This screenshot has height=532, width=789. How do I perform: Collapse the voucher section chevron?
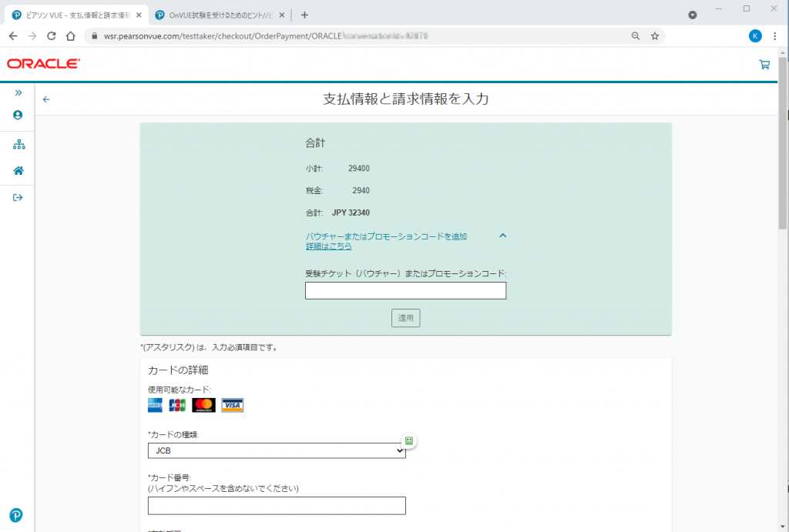502,236
